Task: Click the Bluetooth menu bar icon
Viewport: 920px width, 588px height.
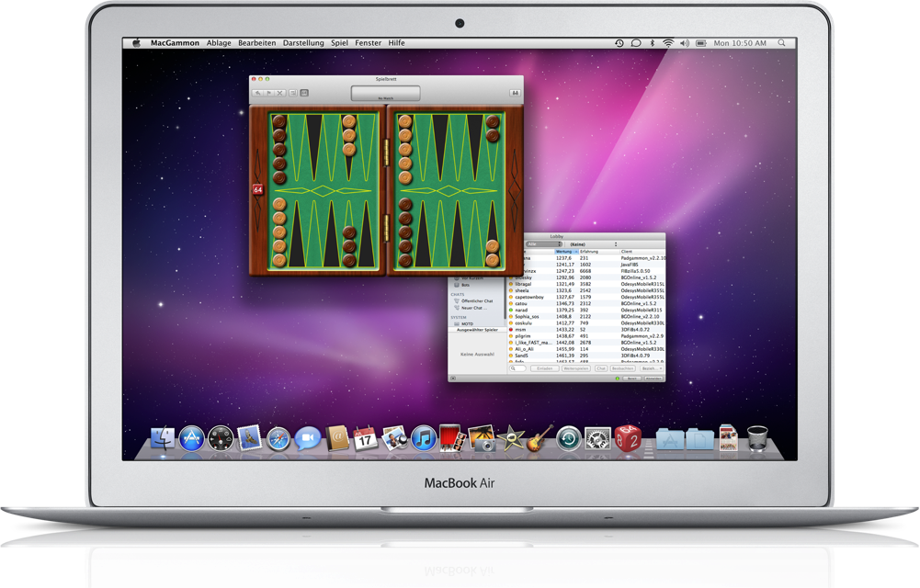Action: tap(652, 43)
